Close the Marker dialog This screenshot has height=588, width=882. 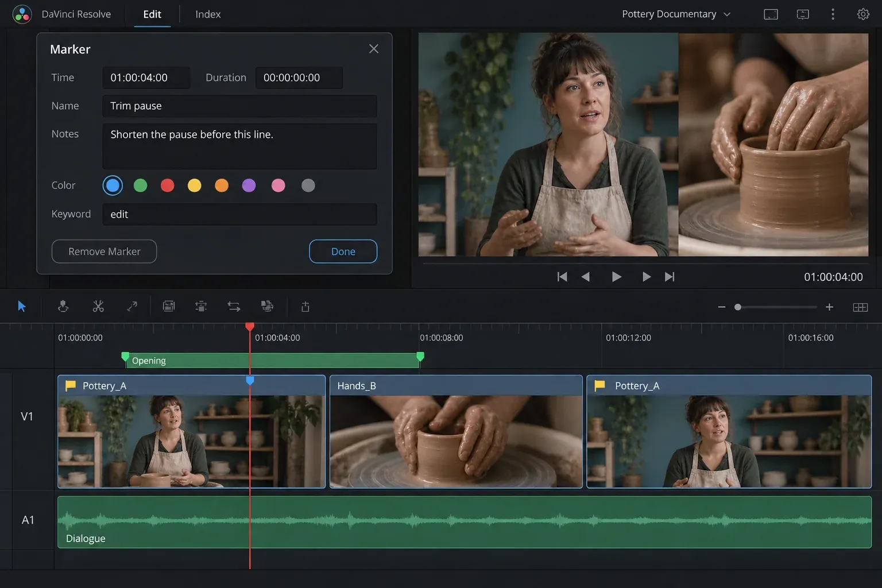(x=374, y=49)
